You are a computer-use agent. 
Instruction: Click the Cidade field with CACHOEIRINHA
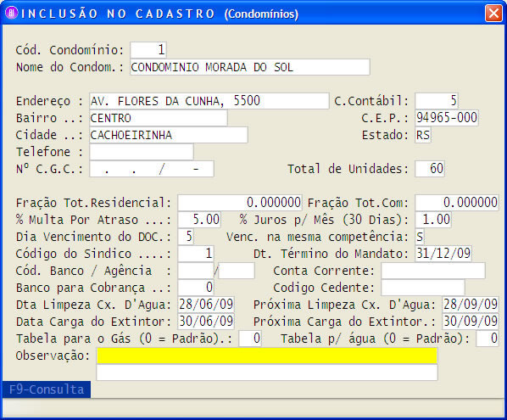click(x=169, y=135)
